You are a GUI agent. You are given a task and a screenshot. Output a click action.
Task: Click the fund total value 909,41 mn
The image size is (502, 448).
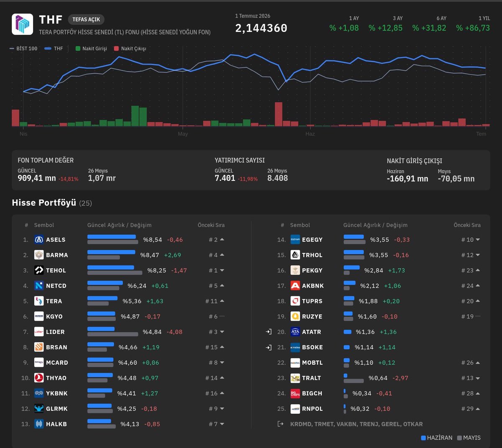coord(37,178)
